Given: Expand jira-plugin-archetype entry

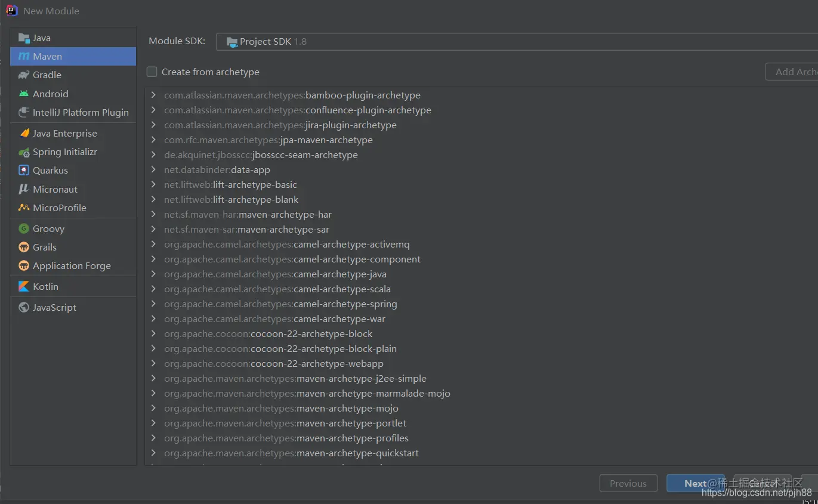Looking at the screenshot, I should pos(153,125).
